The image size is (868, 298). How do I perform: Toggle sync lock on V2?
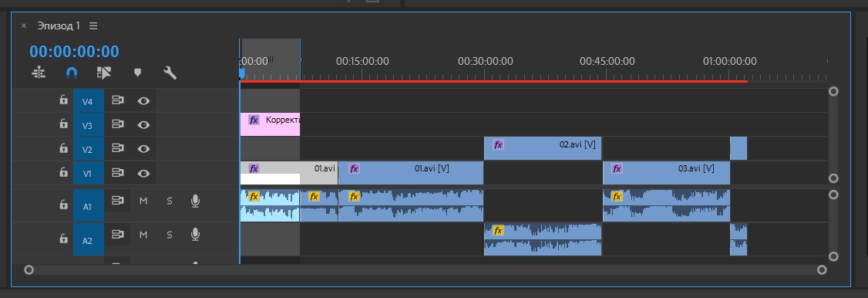pyautogui.click(x=117, y=148)
